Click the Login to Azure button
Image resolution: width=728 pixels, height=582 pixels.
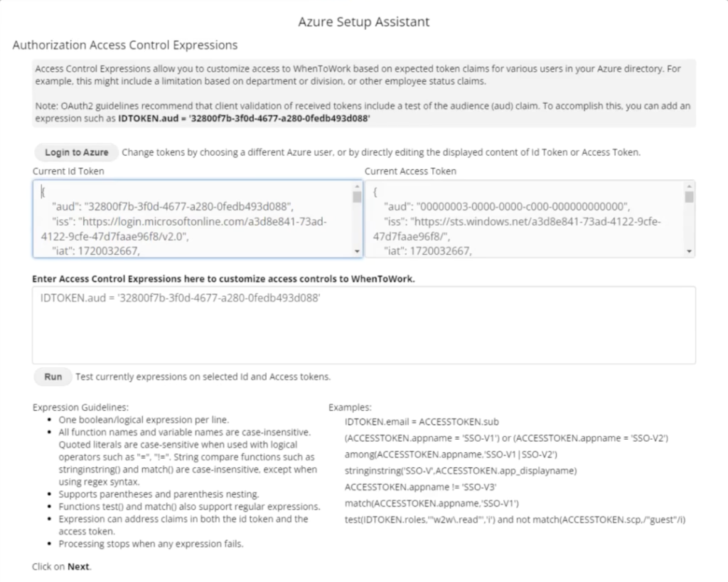point(75,152)
